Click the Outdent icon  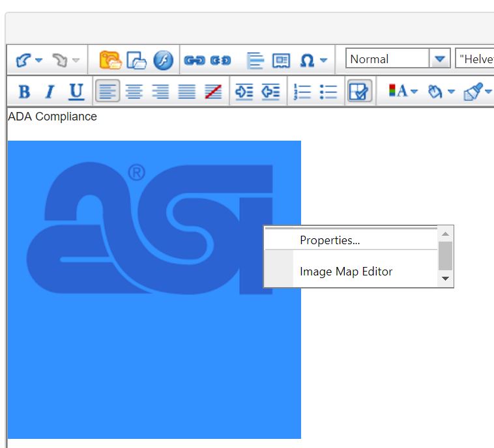270,92
